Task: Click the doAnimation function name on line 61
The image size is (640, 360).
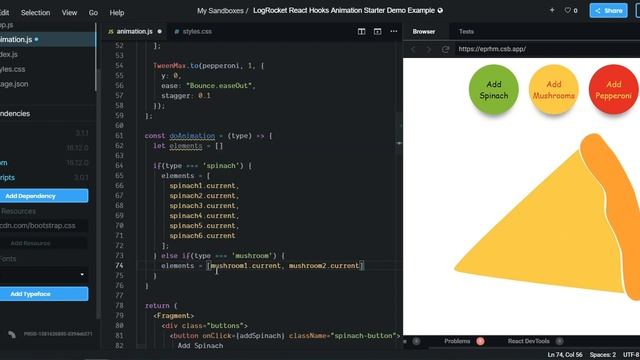Action: coord(192,136)
